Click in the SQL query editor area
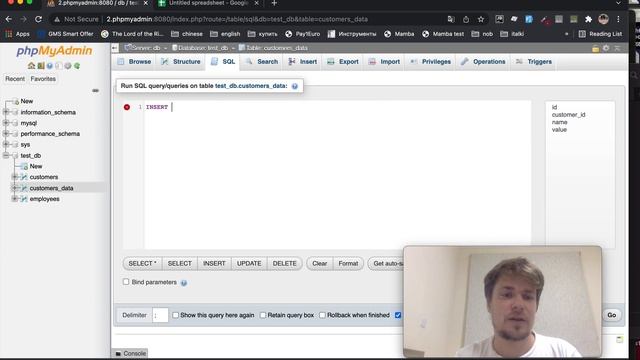The image size is (640, 360). 337,175
